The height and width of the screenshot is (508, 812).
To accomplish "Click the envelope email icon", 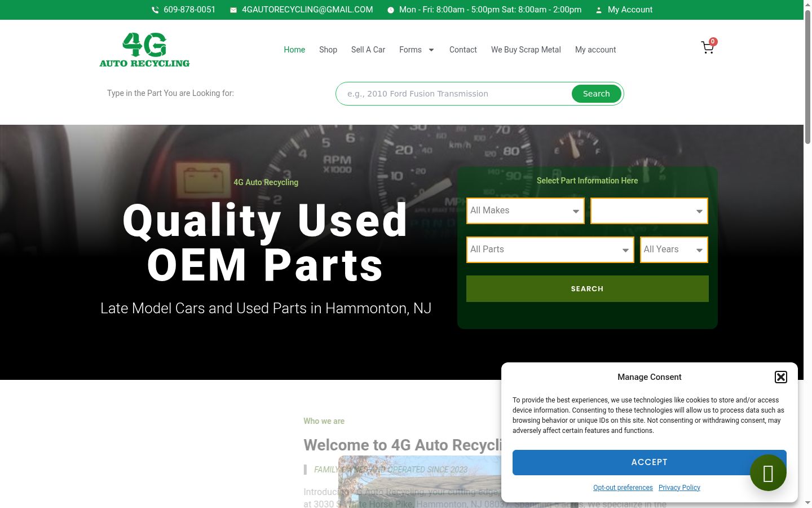I will coord(233,10).
